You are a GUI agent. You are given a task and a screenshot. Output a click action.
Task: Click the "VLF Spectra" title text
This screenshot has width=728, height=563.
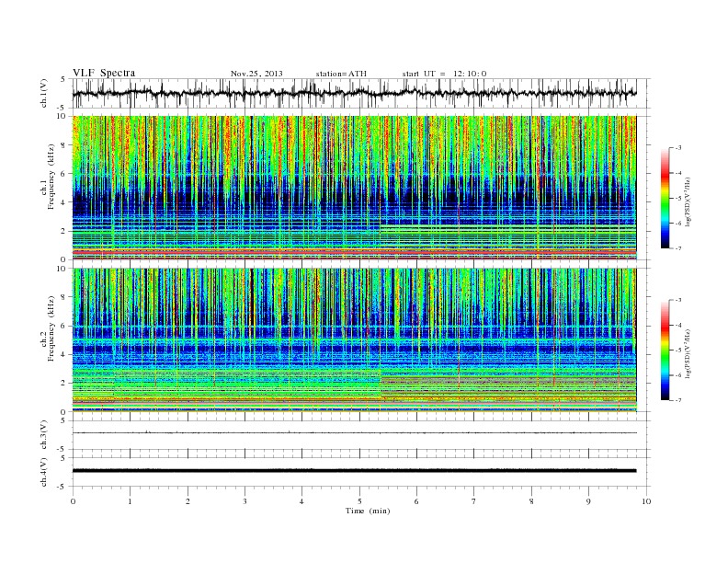point(104,73)
